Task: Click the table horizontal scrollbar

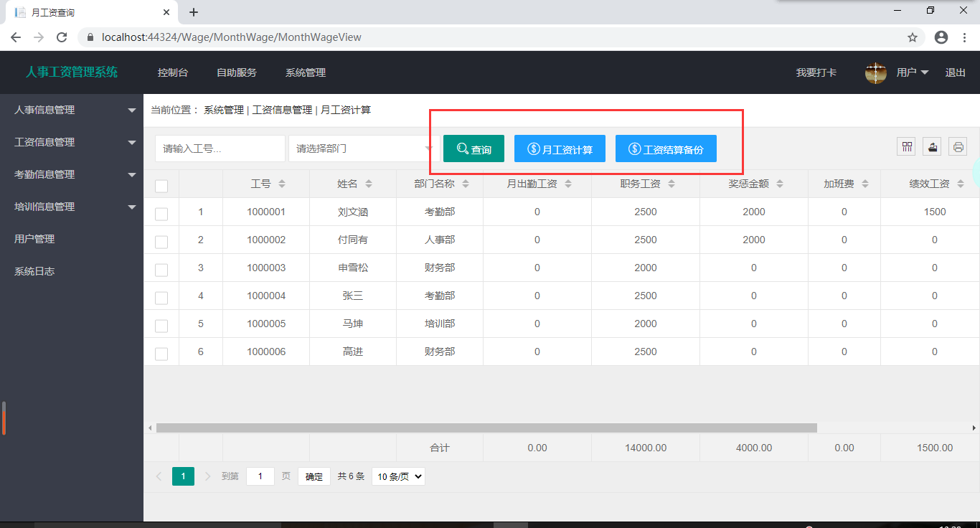Action: (x=486, y=428)
